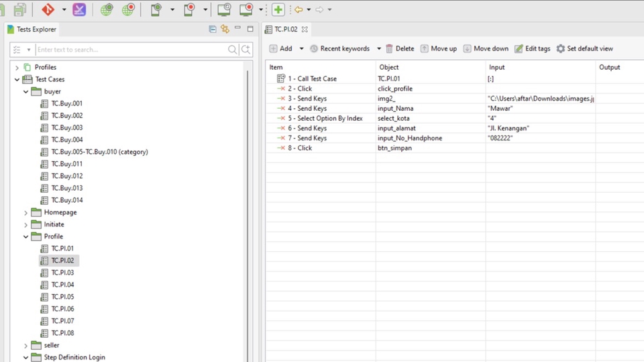The width and height of the screenshot is (644, 362).
Task: Select step 1 - Call Test Case
Action: [x=312, y=79]
